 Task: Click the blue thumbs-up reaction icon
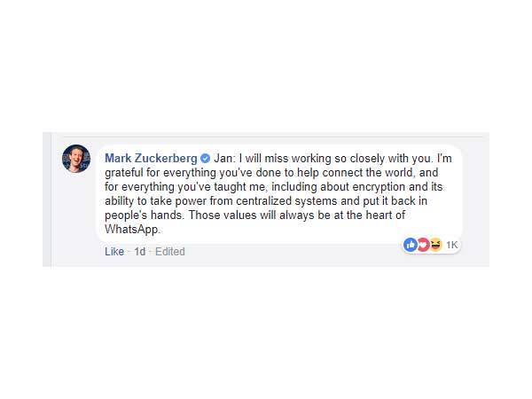pyautogui.click(x=410, y=245)
